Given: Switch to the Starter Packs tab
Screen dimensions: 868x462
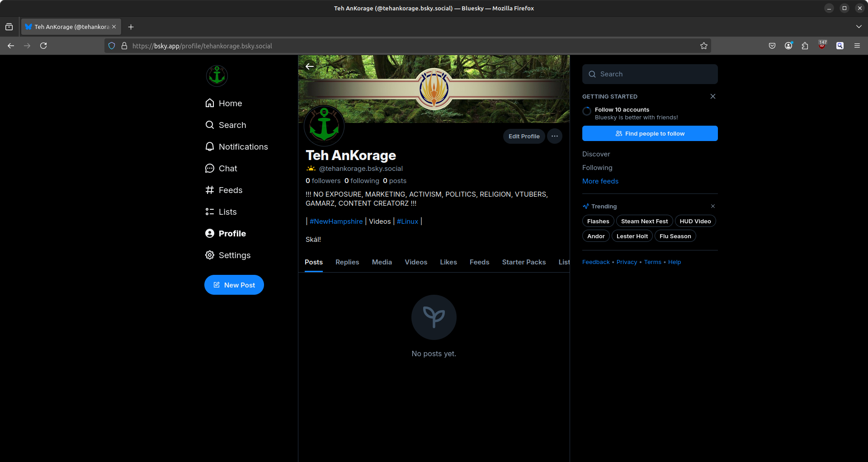Looking at the screenshot, I should [x=524, y=262].
